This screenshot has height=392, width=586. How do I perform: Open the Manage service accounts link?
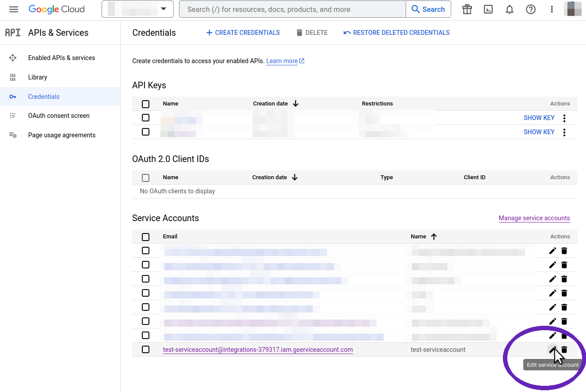click(534, 218)
